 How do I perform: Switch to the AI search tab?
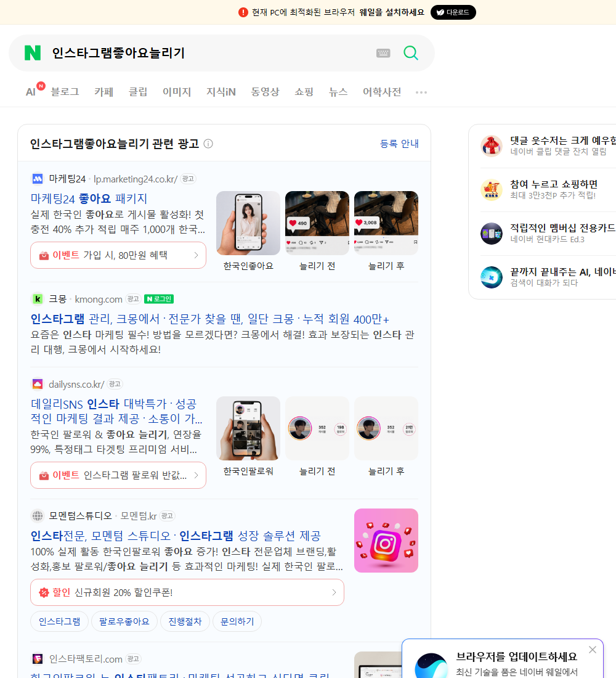[x=31, y=92]
